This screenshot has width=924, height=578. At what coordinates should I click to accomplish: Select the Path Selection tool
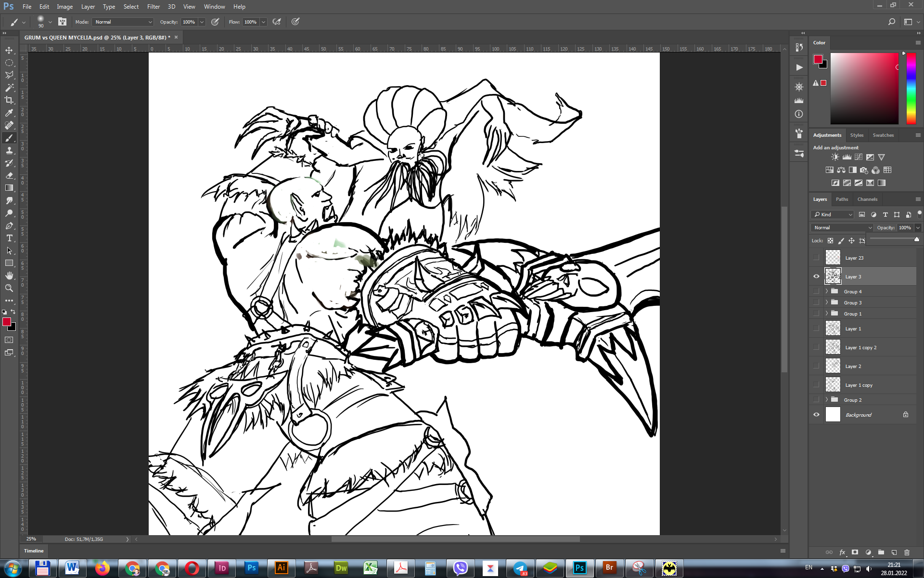(9, 250)
